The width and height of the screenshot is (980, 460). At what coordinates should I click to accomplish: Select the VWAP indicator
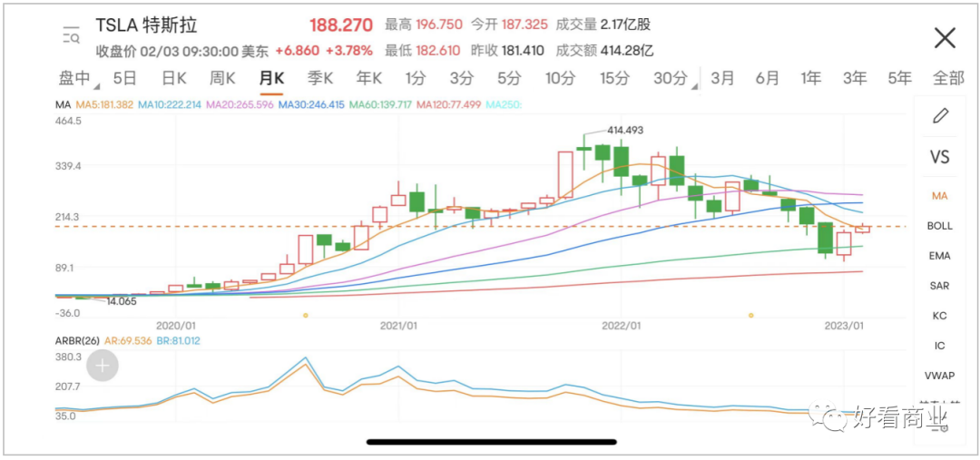pos(940,375)
